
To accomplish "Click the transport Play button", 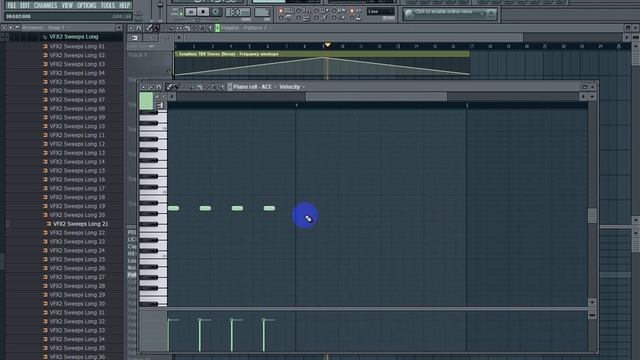I will point(191,12).
